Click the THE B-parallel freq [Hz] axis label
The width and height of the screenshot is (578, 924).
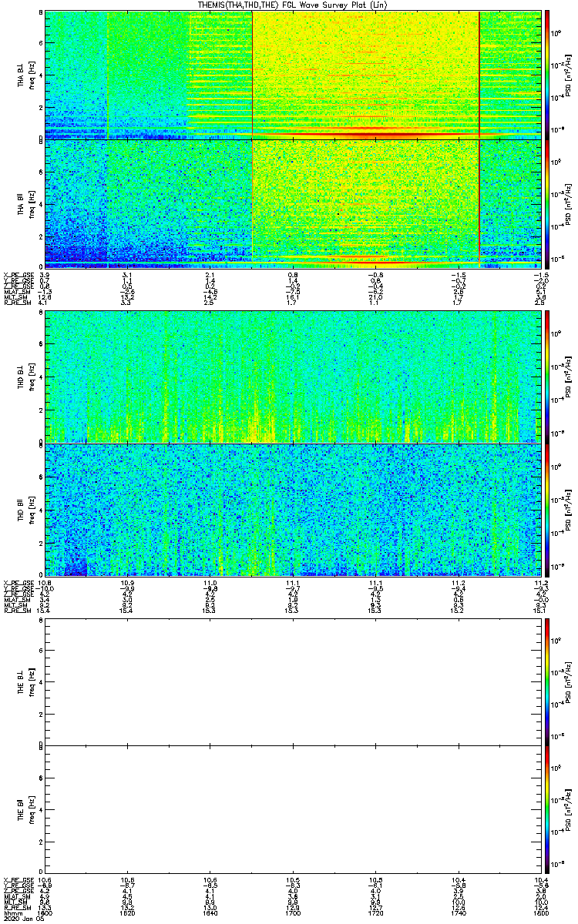pyautogui.click(x=32, y=811)
